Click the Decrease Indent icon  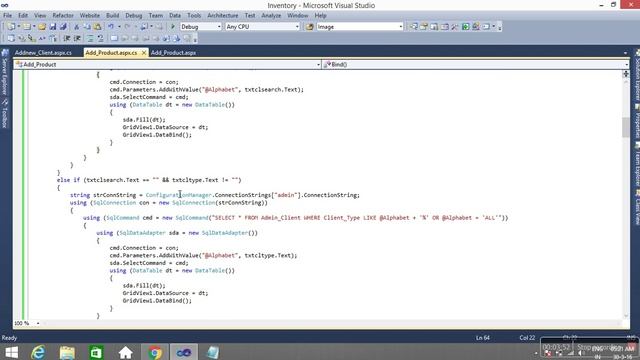67,39
